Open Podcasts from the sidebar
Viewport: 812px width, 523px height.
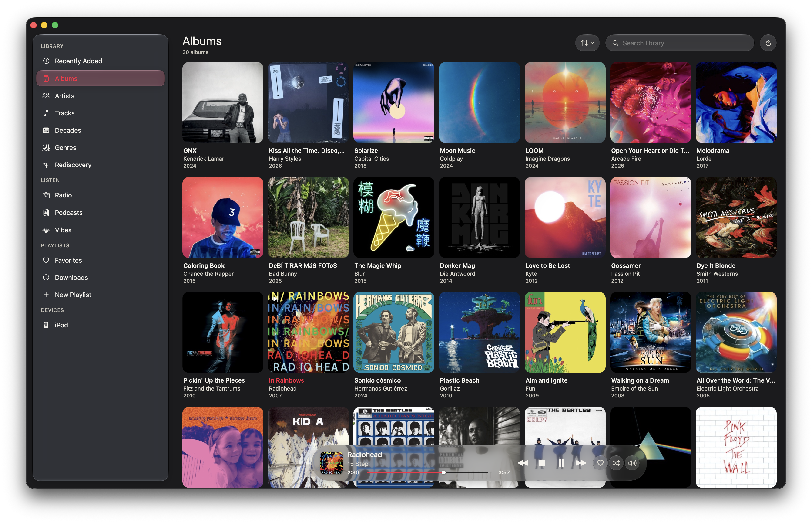101,213
